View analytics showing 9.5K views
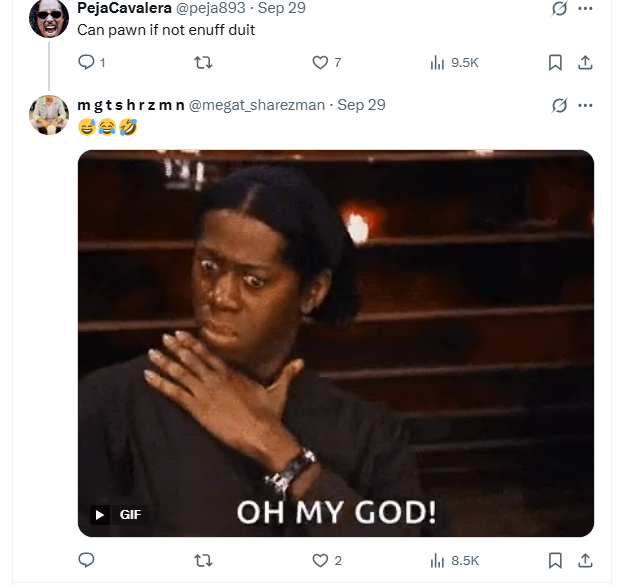 (x=454, y=62)
